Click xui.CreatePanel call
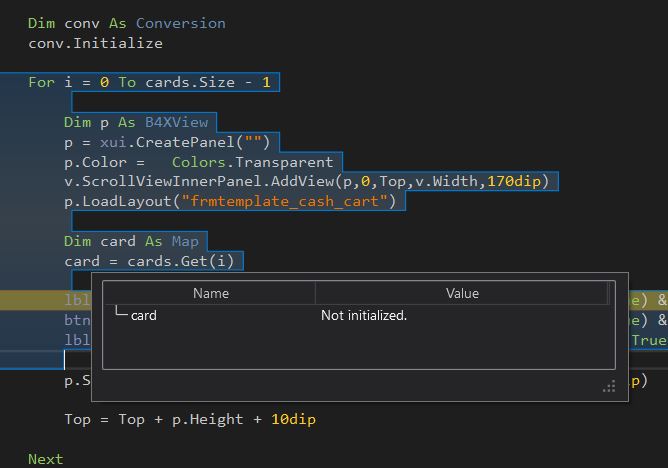 click(x=175, y=142)
